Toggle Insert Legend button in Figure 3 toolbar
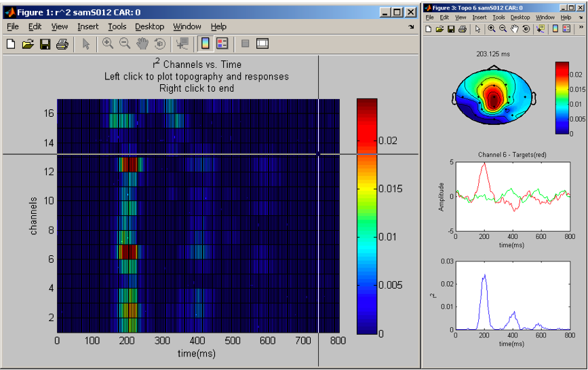The width and height of the screenshot is (588, 370). pos(566,29)
